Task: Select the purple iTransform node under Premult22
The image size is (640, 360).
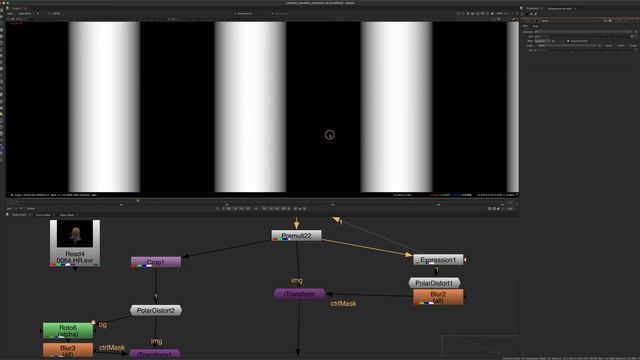Action: 300,294
